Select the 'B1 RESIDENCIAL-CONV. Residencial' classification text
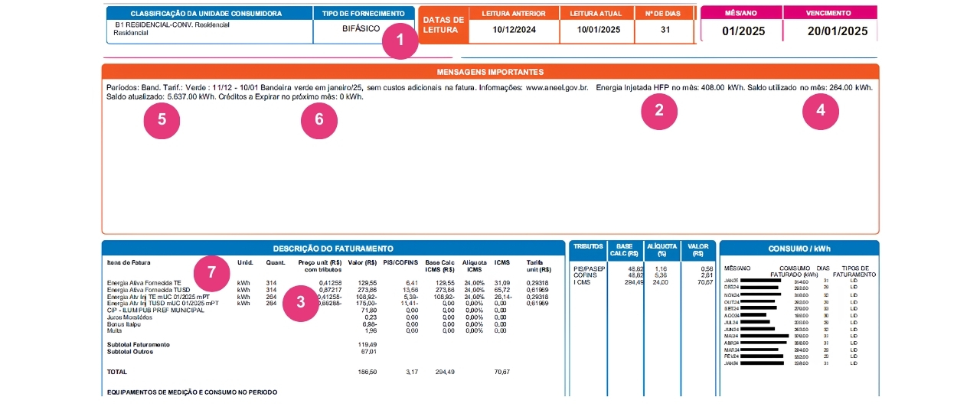 (x=171, y=25)
